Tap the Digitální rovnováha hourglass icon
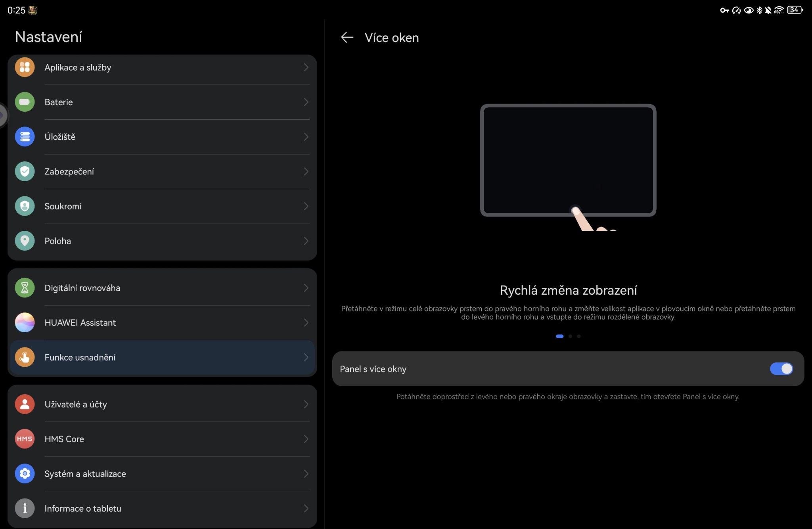The image size is (812, 529). click(25, 288)
